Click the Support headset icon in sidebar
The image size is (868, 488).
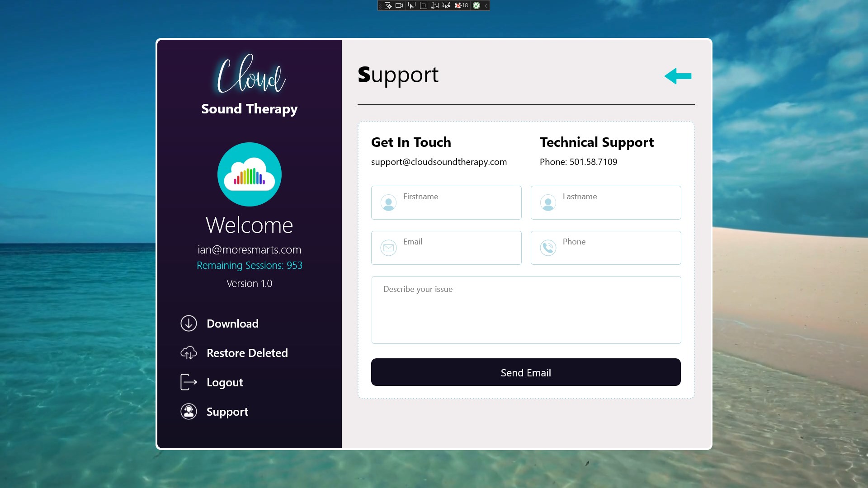[x=189, y=412]
